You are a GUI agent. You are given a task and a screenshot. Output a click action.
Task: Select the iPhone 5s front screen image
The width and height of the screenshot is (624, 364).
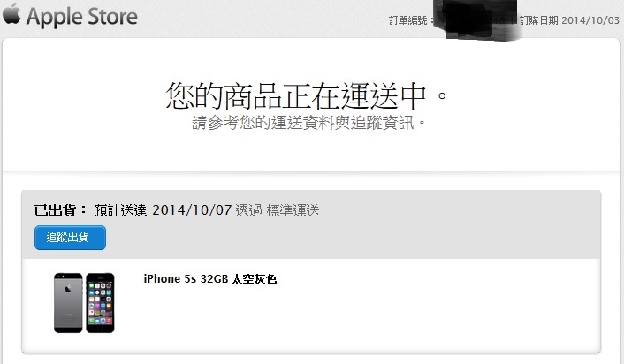pos(100,303)
